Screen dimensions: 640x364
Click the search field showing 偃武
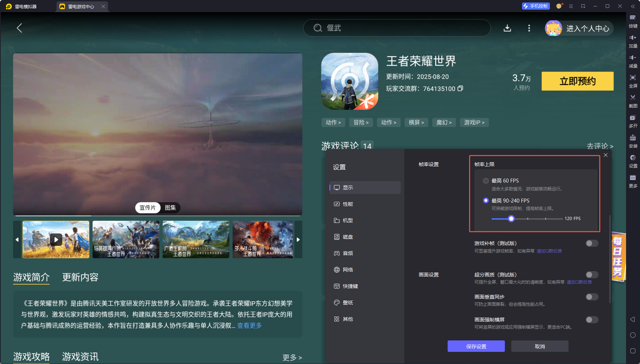click(397, 28)
